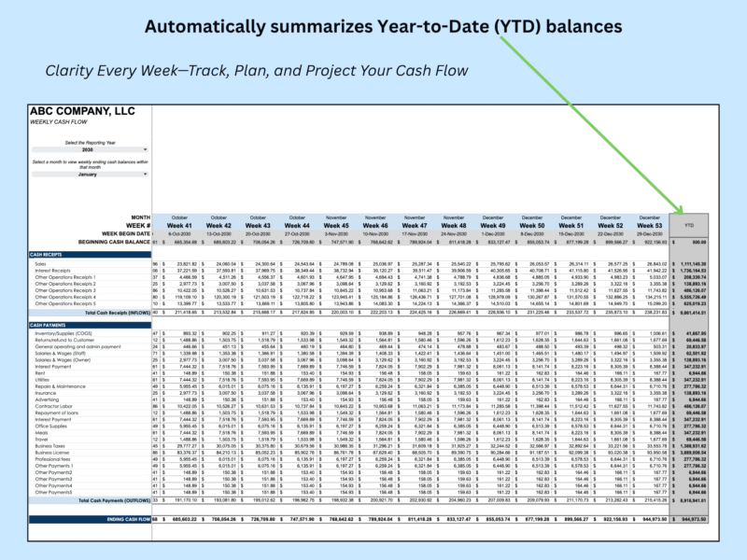
Task: Click the Interest Receipts row label
Action: coord(52,271)
